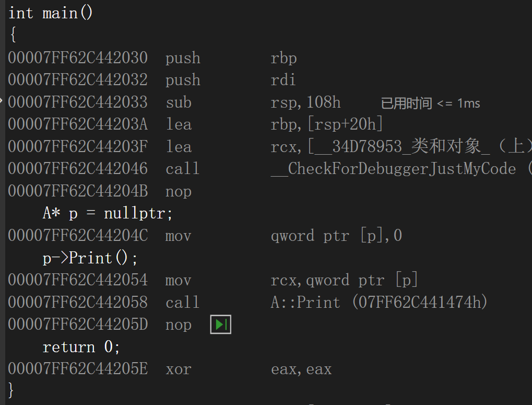532x405 pixels.
Task: Click the 'return 0;' source line
Action: (81, 347)
